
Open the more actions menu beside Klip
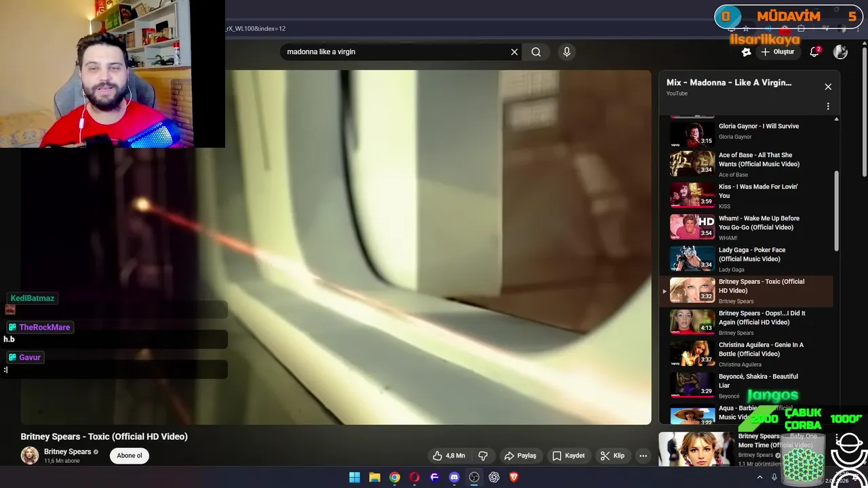click(x=643, y=455)
